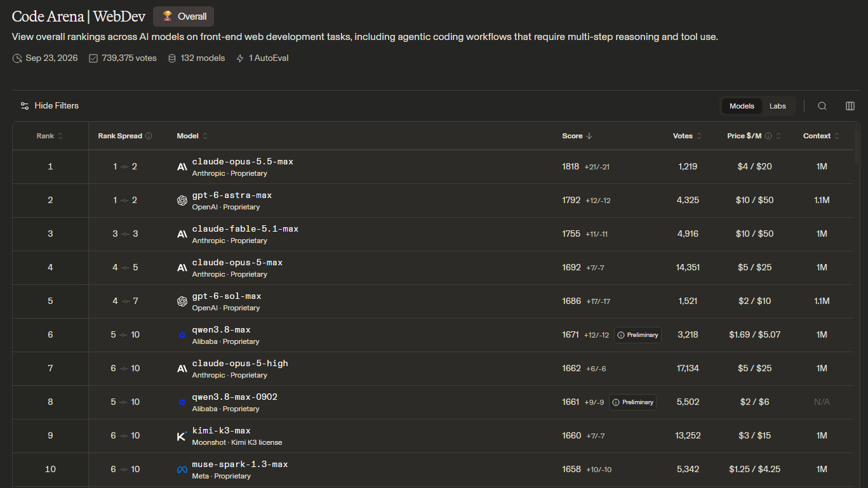Sort the table by Rank column

pyautogui.click(x=50, y=136)
